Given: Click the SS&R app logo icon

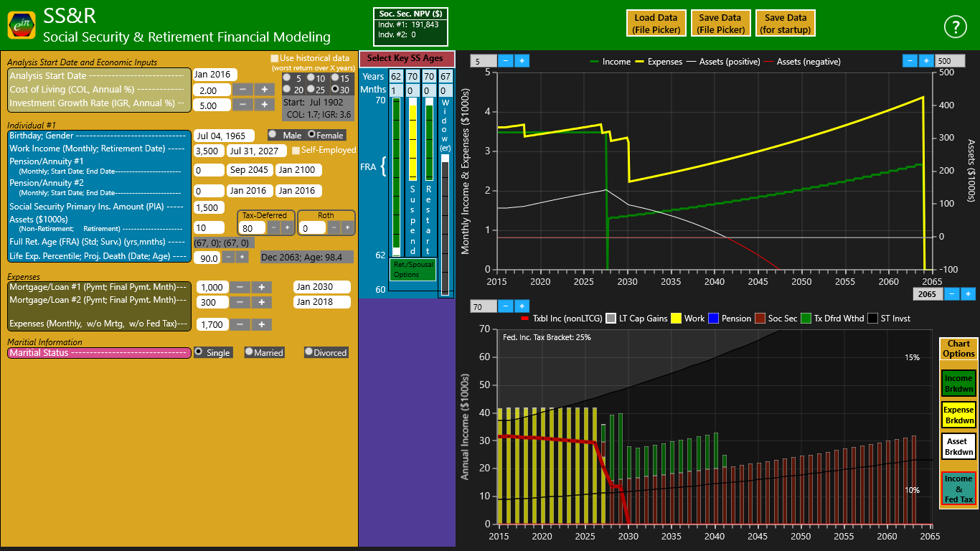Looking at the screenshot, I should [21, 25].
